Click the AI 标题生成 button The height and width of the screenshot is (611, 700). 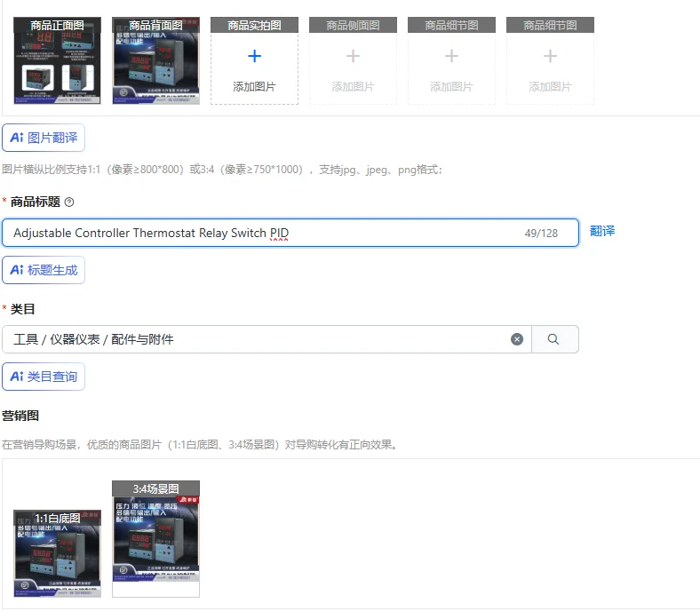(44, 270)
